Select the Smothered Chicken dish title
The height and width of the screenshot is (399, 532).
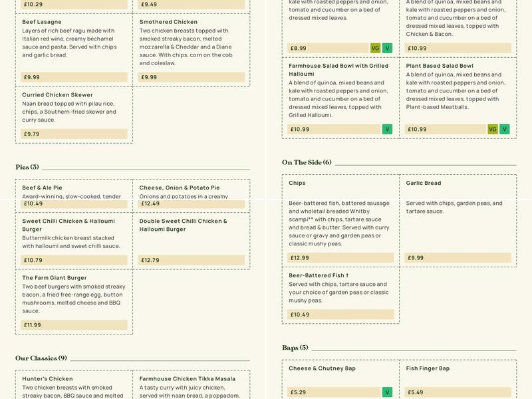pos(168,22)
